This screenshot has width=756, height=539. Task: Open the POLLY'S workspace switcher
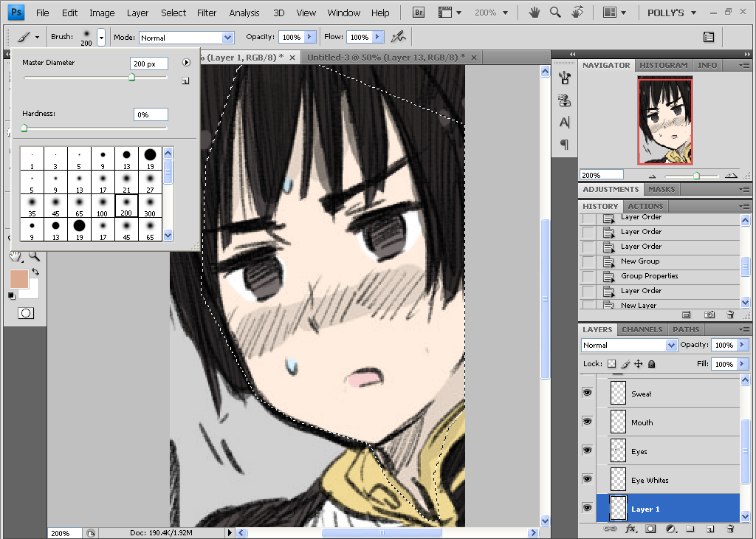click(672, 13)
